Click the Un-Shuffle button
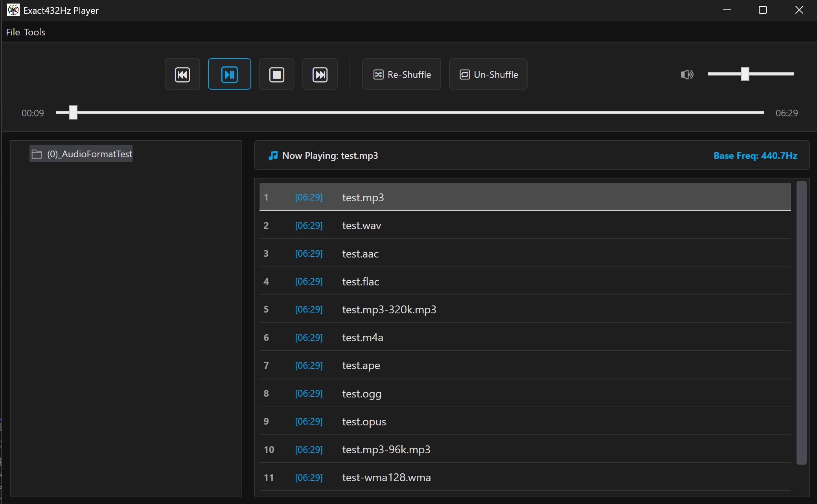Screen dimensions: 817x504 (x=488, y=74)
